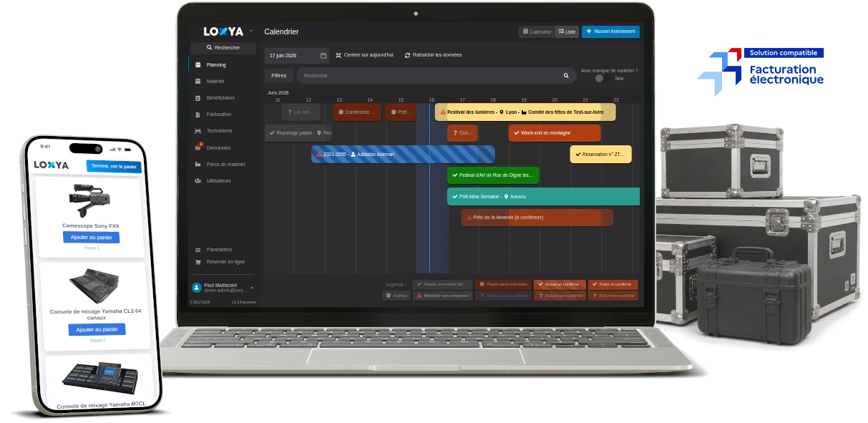Viewport: 868px width, 423px height.
Task: Add Console Yamaha CL3 64 canaux to cart
Action: pyautogui.click(x=97, y=329)
